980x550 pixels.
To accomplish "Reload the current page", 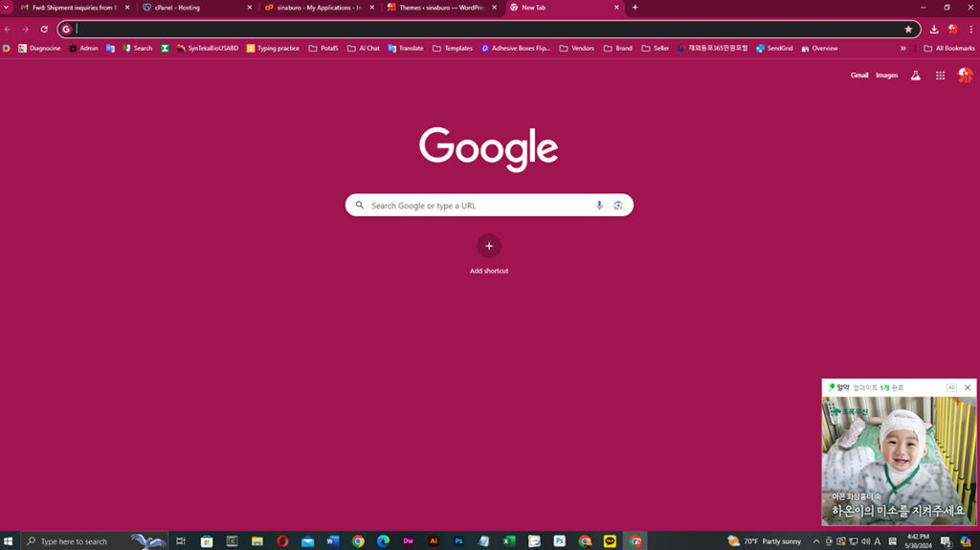I will [44, 30].
